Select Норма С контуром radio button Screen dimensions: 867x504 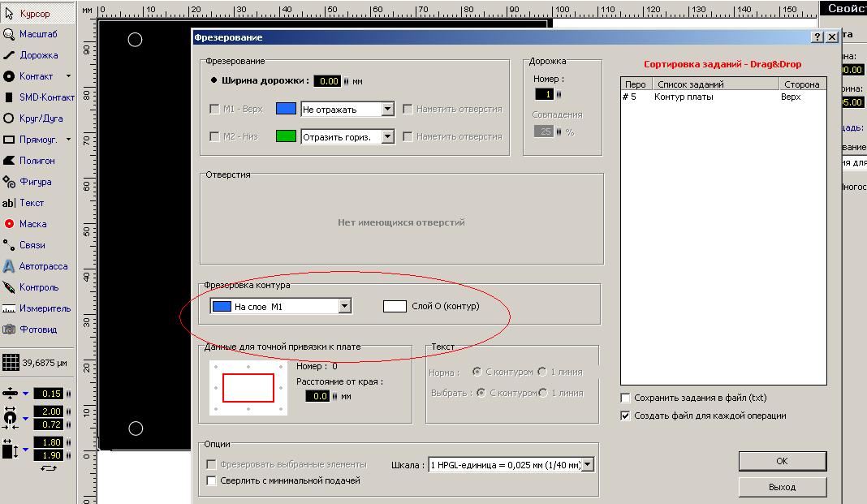477,372
